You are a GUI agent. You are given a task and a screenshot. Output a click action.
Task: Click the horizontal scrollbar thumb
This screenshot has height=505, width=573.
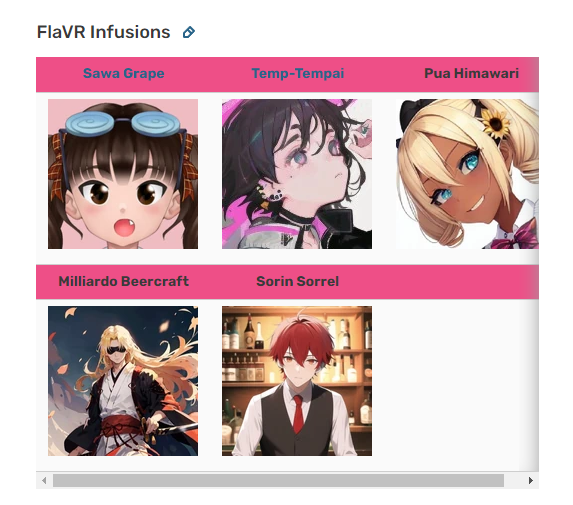pyautogui.click(x=278, y=481)
